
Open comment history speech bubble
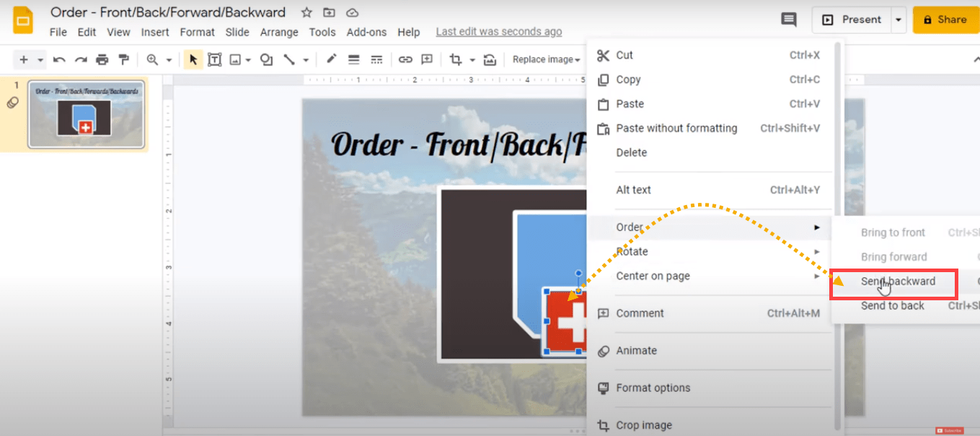[789, 19]
